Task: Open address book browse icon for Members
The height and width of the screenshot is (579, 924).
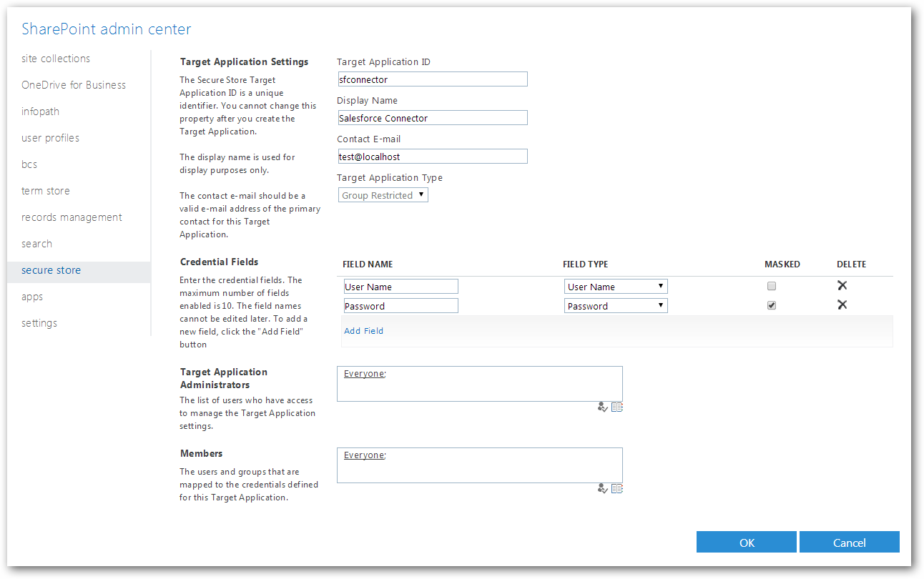Action: 617,489
